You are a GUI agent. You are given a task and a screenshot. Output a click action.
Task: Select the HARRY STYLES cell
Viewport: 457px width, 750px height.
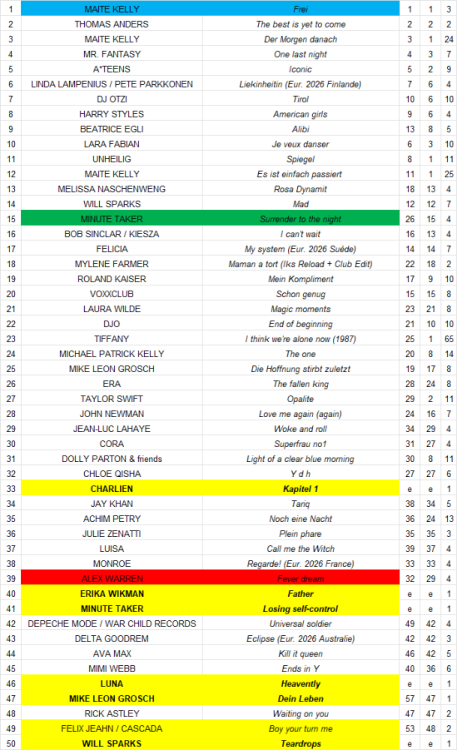(x=111, y=114)
